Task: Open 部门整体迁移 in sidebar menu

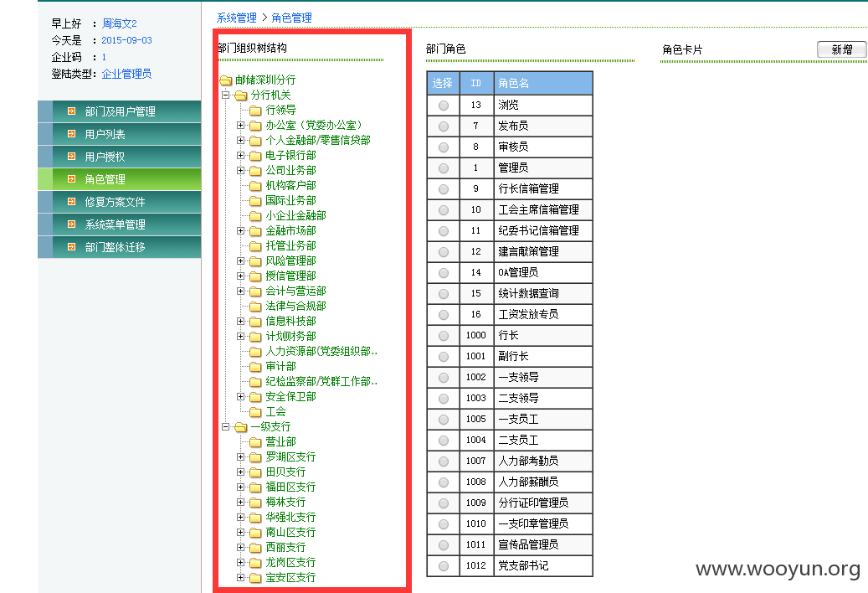Action: 120,247
